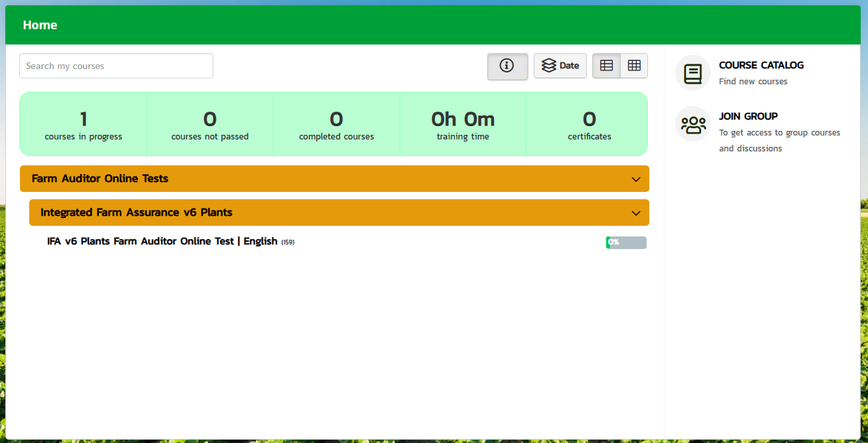Viewport: 868px width, 443px height.
Task: Open the JOIN GROUP link
Action: click(x=748, y=116)
